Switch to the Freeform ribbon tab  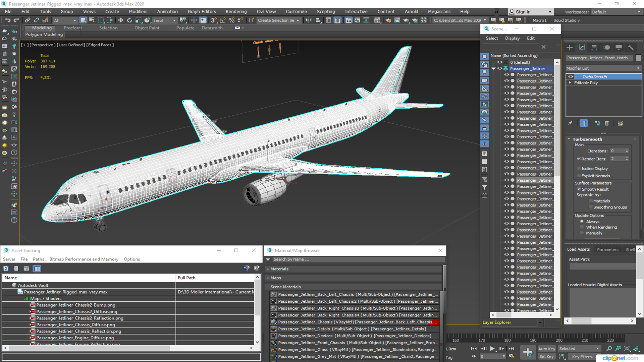coord(73,28)
